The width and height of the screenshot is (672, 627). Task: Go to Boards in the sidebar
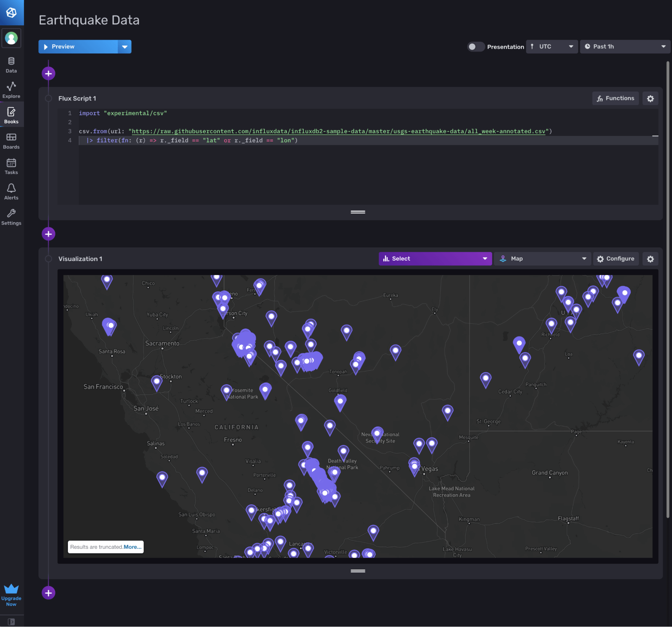coord(11,141)
